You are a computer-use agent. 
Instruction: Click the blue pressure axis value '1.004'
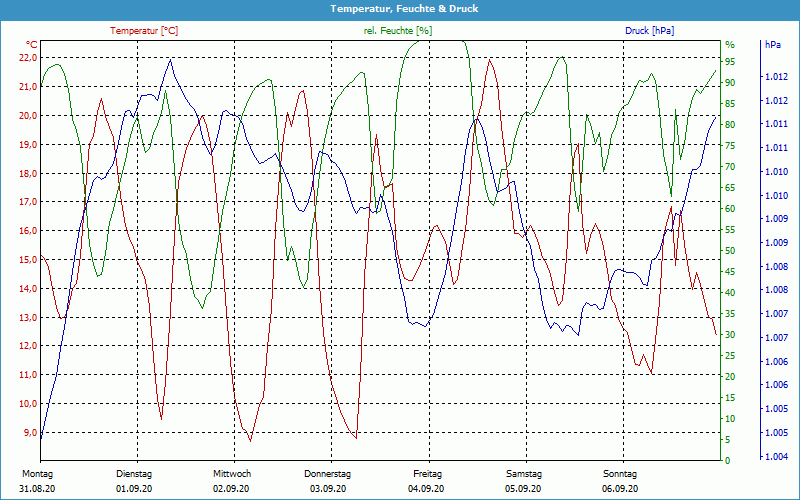[x=776, y=457]
